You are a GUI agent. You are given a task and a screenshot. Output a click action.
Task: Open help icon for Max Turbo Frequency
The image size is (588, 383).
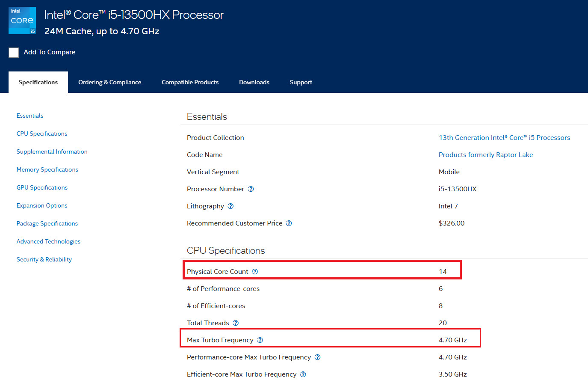tap(260, 340)
